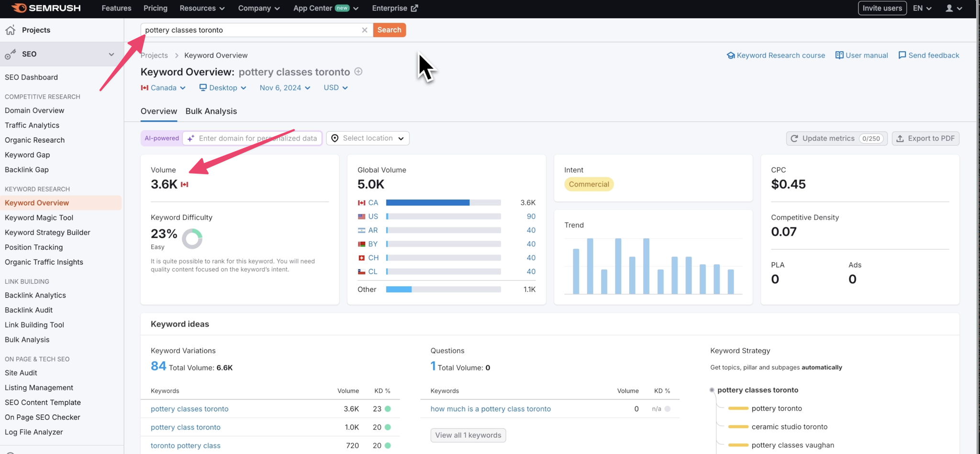Switch to the Bulk Analysis tab

tap(211, 111)
